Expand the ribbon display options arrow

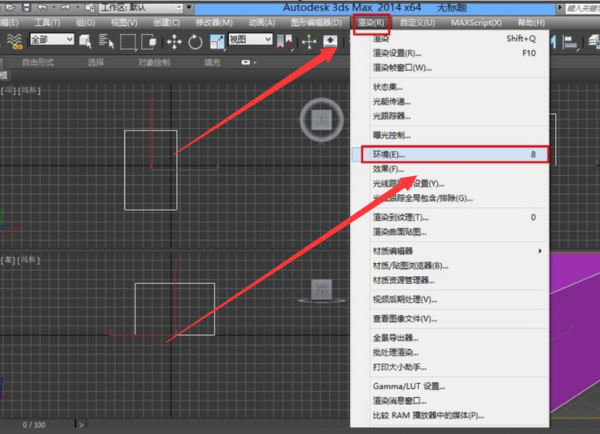tap(255, 62)
